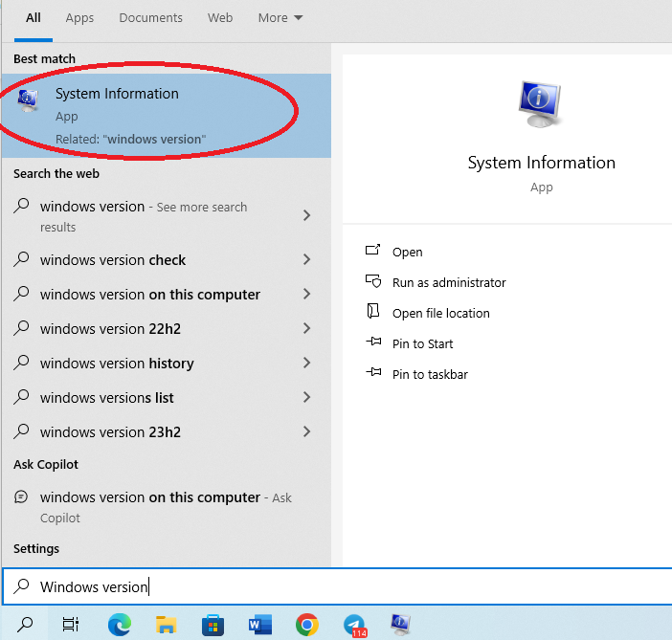Screen dimensions: 672x640
Task: Click magnifier icon beside 'windows version check'
Action: click(x=21, y=259)
